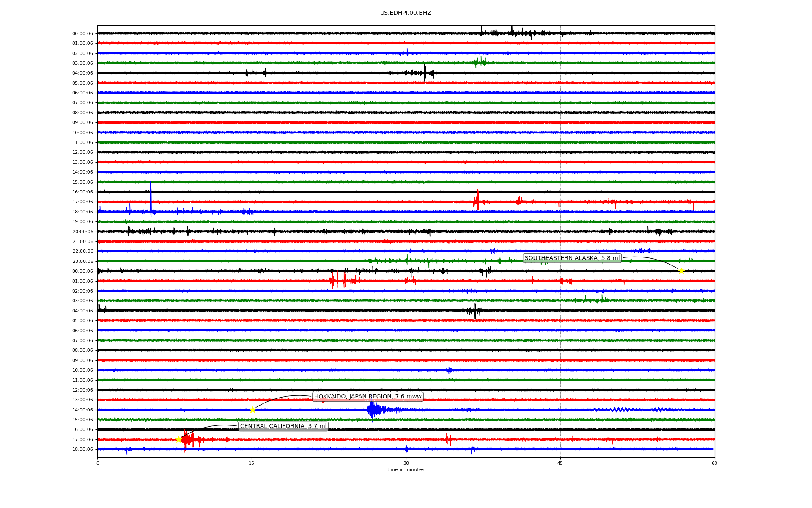The height and width of the screenshot is (508, 812).
Task: Click the yellow star at Hokkaido event
Action: [252, 410]
